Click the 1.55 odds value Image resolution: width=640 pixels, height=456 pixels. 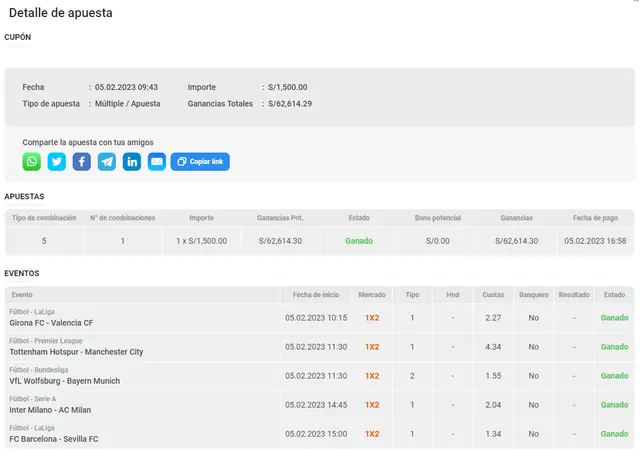point(493,376)
